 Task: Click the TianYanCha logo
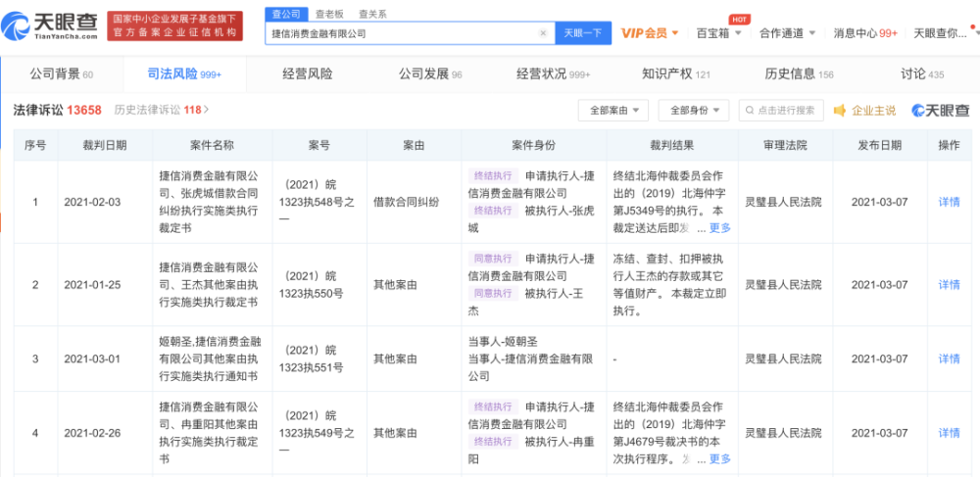tap(49, 25)
